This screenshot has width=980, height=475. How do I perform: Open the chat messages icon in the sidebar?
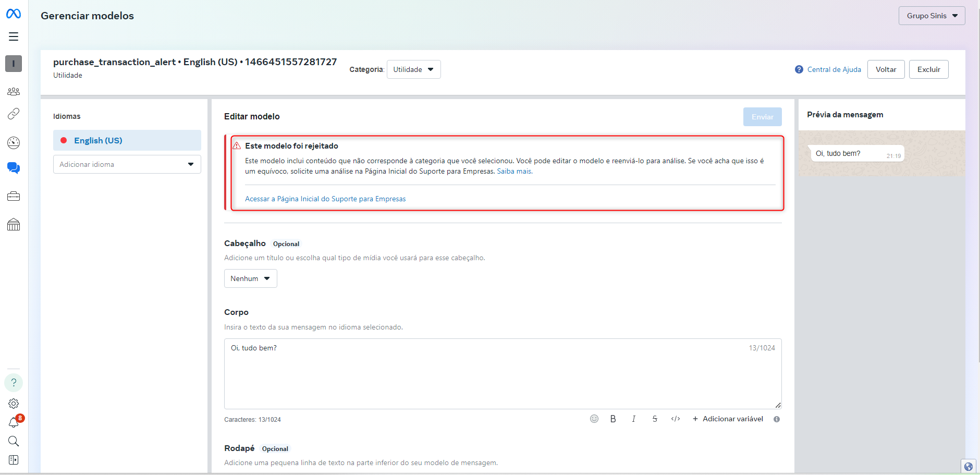(14, 168)
